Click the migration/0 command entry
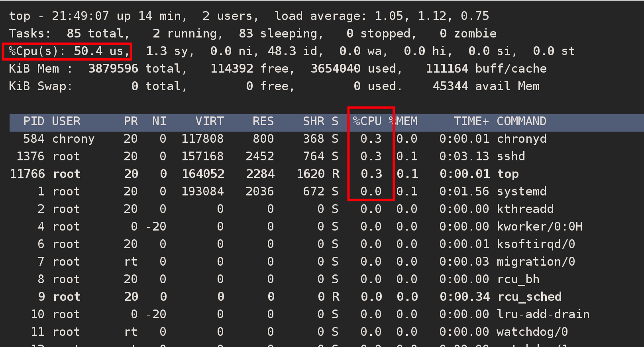Image resolution: width=644 pixels, height=347 pixels. [x=536, y=262]
